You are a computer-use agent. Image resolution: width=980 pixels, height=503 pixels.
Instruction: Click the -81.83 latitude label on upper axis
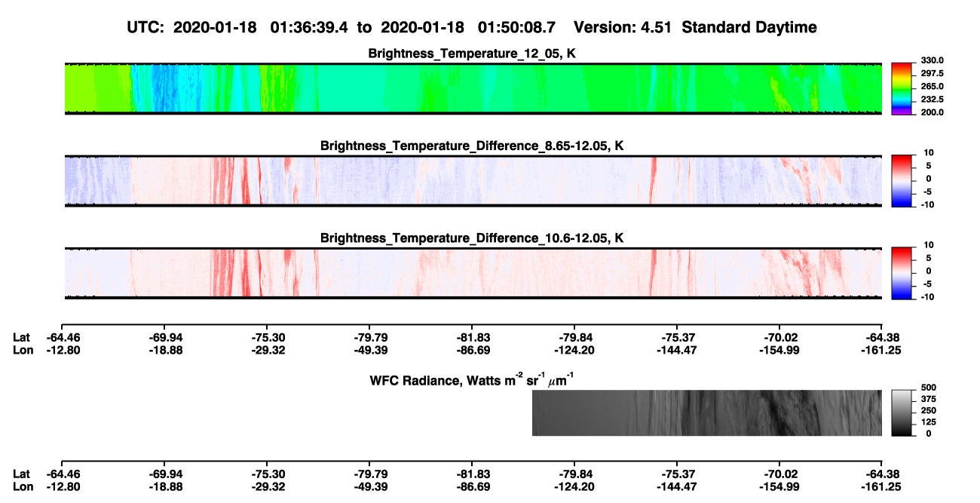pos(473,337)
